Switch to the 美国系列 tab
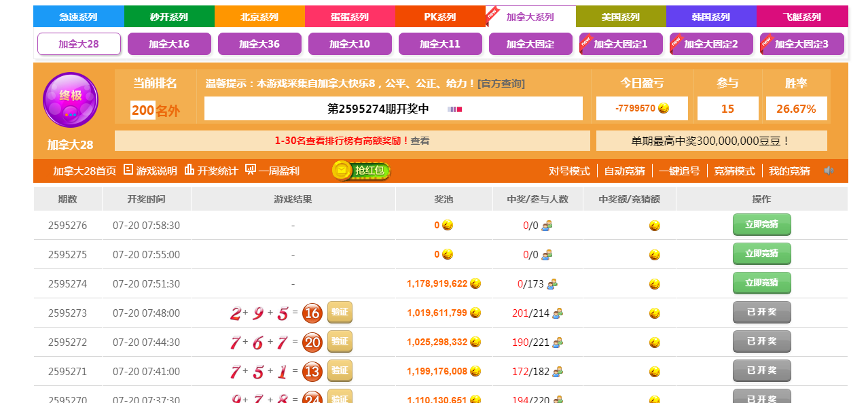 (621, 17)
